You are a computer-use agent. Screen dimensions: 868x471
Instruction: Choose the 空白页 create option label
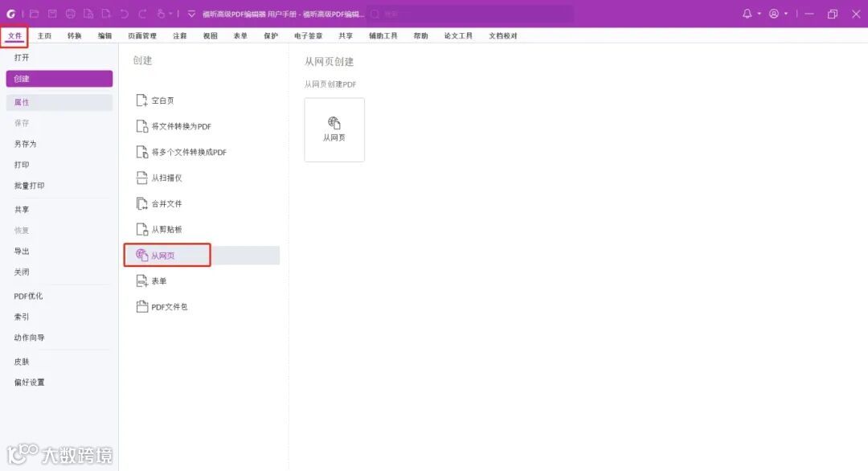click(162, 100)
